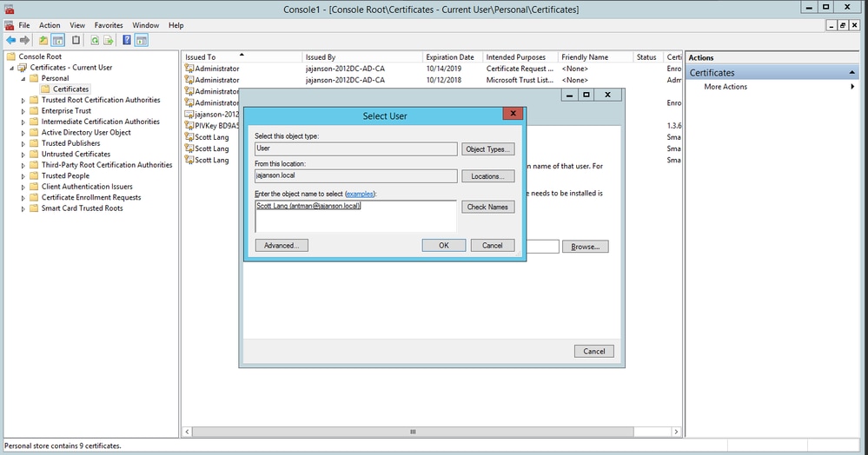Image resolution: width=868 pixels, height=455 pixels.
Task: Click the horizontal scrollbar right arrow
Action: (676, 432)
